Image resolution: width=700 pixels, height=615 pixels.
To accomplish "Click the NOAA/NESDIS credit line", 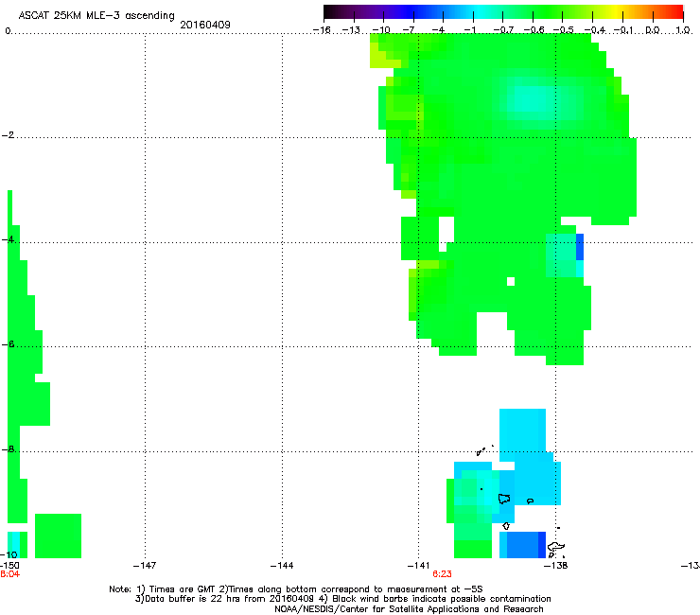I will (409, 609).
